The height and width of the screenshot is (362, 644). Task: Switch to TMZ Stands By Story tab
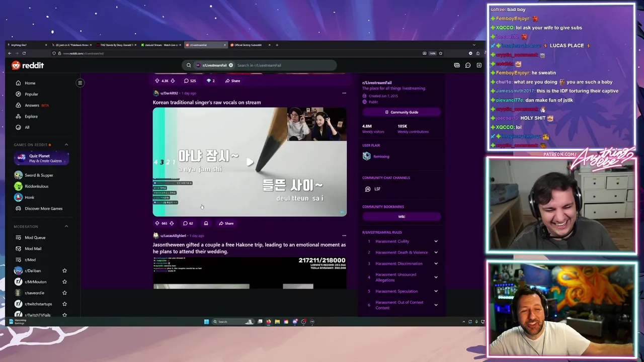(117, 45)
